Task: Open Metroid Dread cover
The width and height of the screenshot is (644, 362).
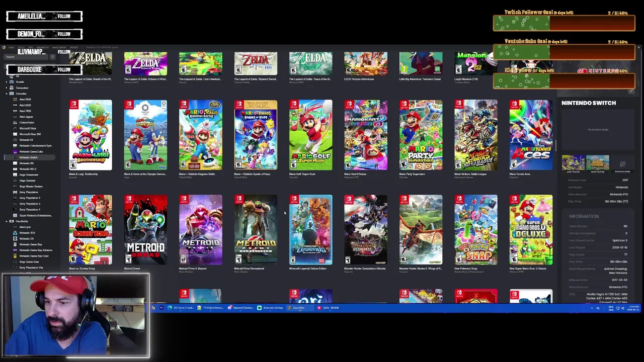Action: (145, 230)
